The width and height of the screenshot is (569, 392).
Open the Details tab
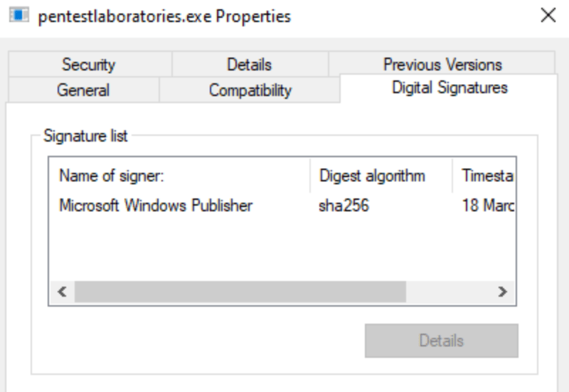click(x=249, y=65)
